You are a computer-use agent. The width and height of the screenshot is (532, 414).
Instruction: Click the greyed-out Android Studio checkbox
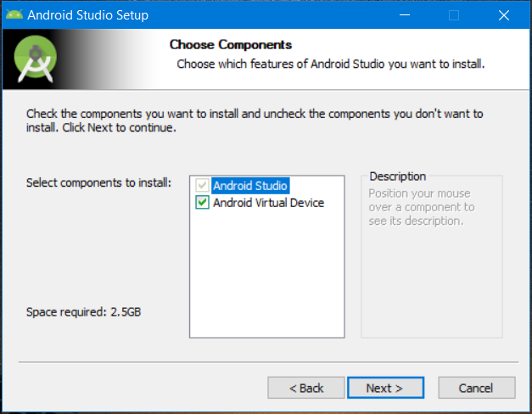tap(202, 186)
